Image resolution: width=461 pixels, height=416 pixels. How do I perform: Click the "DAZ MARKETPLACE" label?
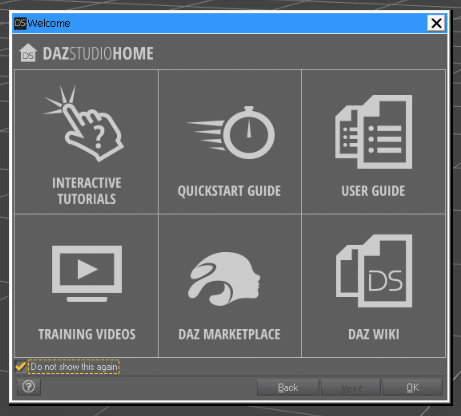coord(229,334)
